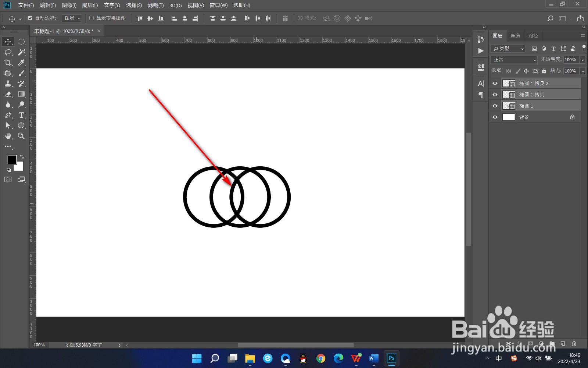This screenshot has width=588, height=368.
Task: Select the Lasso tool
Action: point(8,52)
